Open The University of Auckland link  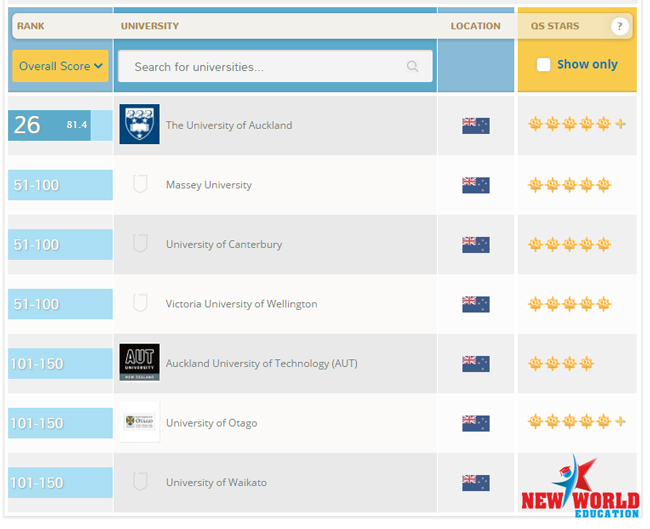click(x=229, y=125)
